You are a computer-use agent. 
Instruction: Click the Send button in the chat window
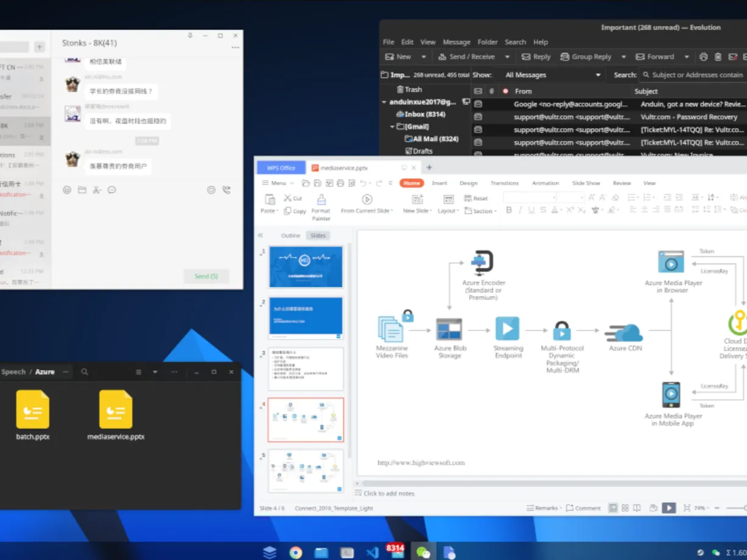pos(206,276)
